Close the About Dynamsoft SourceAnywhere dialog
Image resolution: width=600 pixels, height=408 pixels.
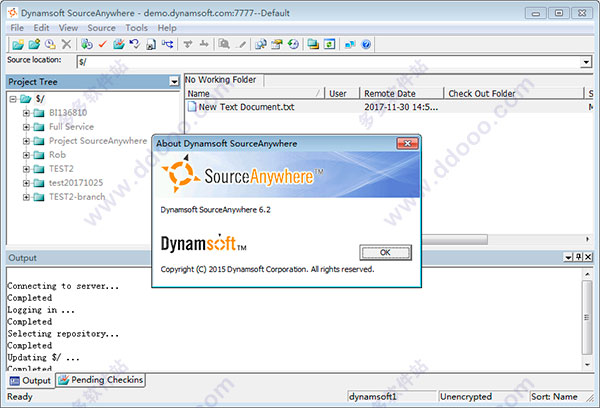point(408,144)
